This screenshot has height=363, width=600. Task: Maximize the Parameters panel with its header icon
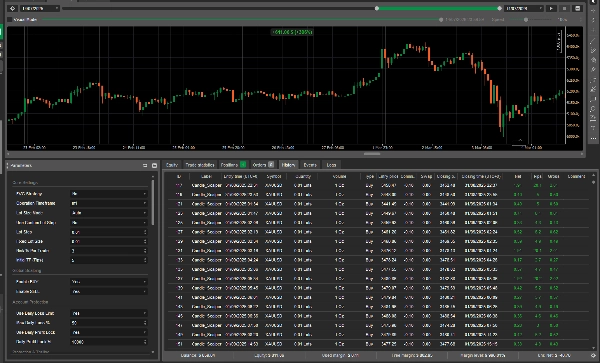click(154, 166)
